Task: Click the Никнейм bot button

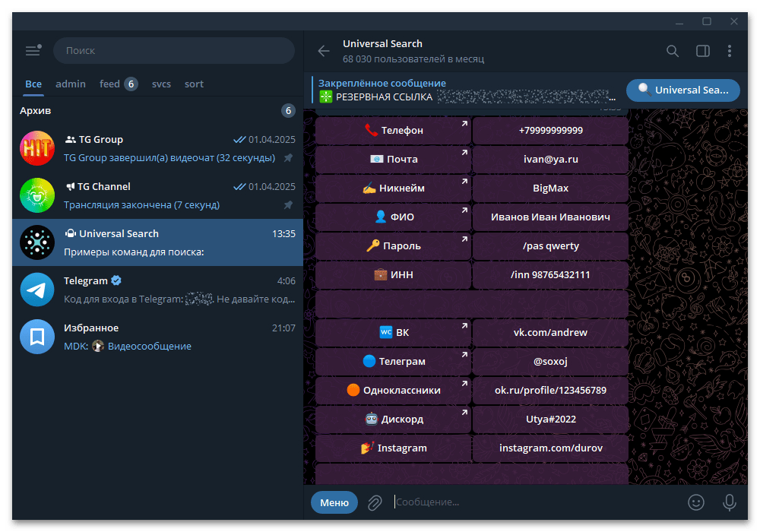Action: [x=393, y=188]
